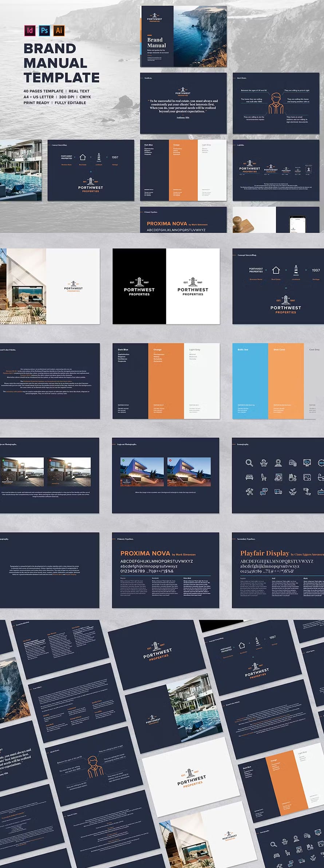This screenshot has height=868, width=324.
Task: Pick the Baltic Sea blue color panel
Action: click(x=250, y=381)
